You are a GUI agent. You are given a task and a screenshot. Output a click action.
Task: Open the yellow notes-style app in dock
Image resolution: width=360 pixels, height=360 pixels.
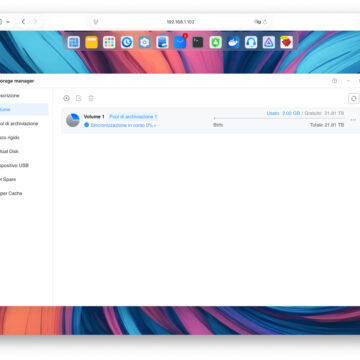pos(91,42)
